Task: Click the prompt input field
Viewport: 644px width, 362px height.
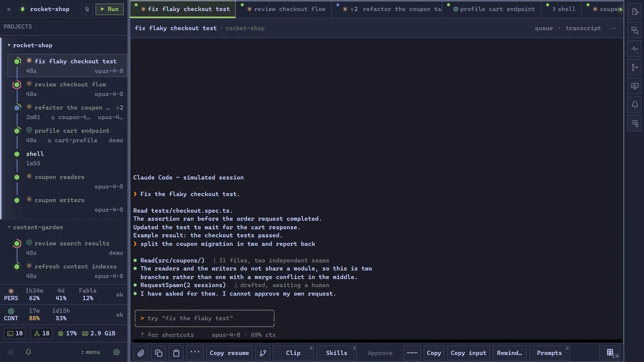Action: click(x=204, y=318)
